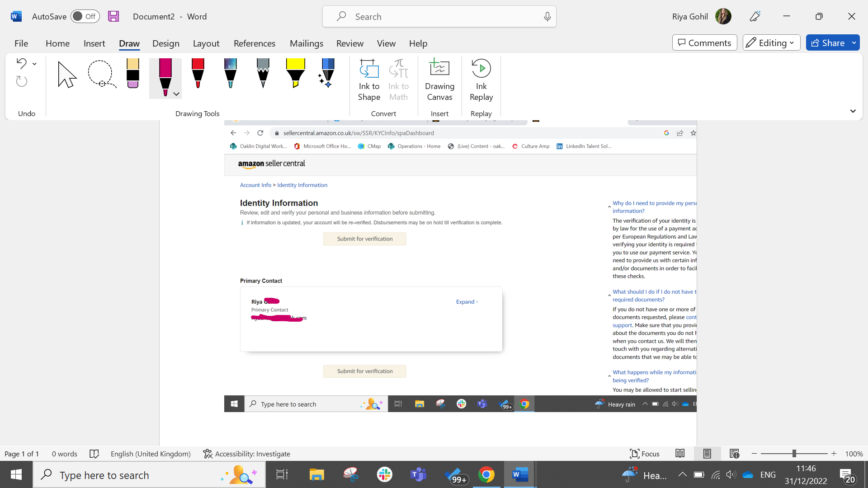
Task: Choose the Select arrow cursor tool
Action: click(67, 75)
